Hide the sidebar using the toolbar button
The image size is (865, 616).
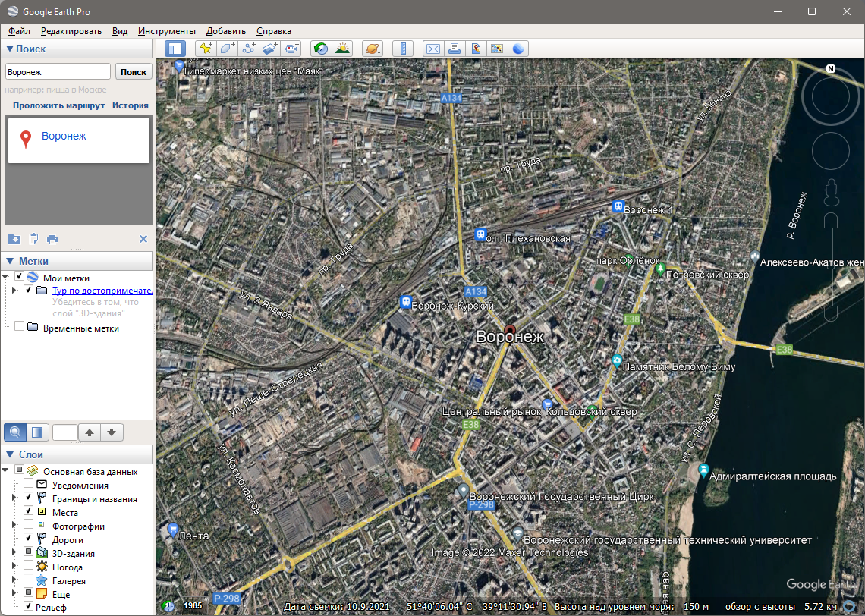click(x=175, y=49)
